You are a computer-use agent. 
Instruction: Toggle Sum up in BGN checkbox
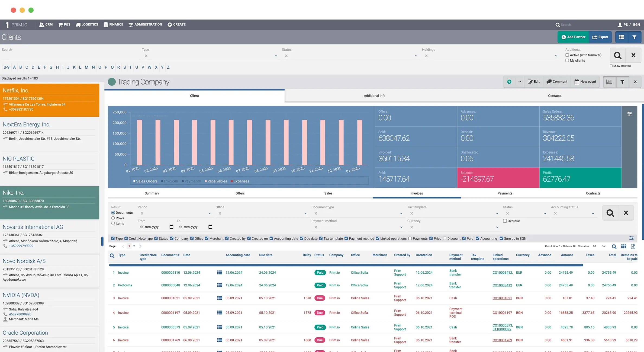(x=501, y=238)
